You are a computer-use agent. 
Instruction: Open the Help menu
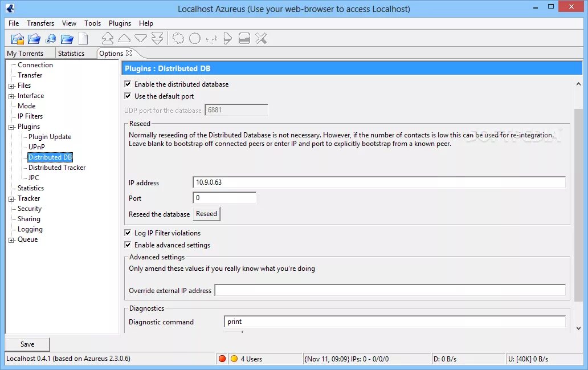[146, 23]
